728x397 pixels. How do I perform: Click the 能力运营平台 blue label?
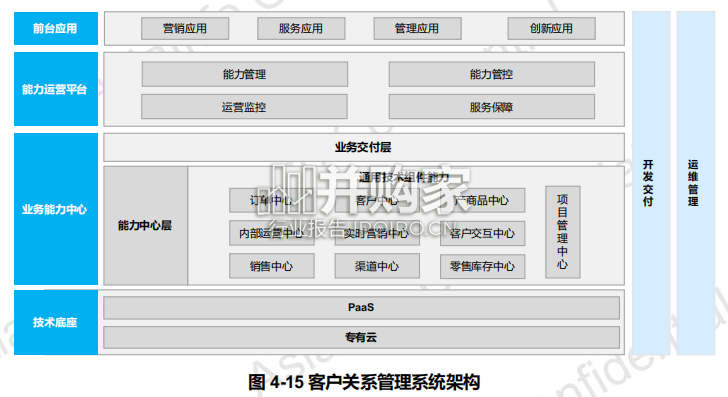pos(56,89)
